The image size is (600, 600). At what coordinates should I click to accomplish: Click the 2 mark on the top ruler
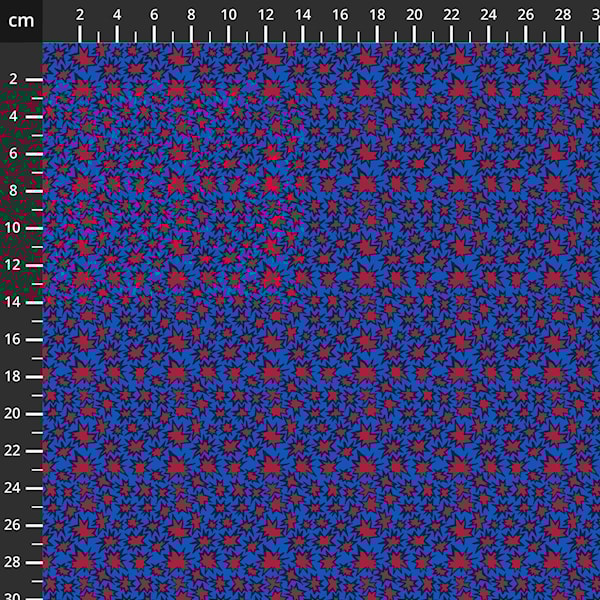click(80, 34)
